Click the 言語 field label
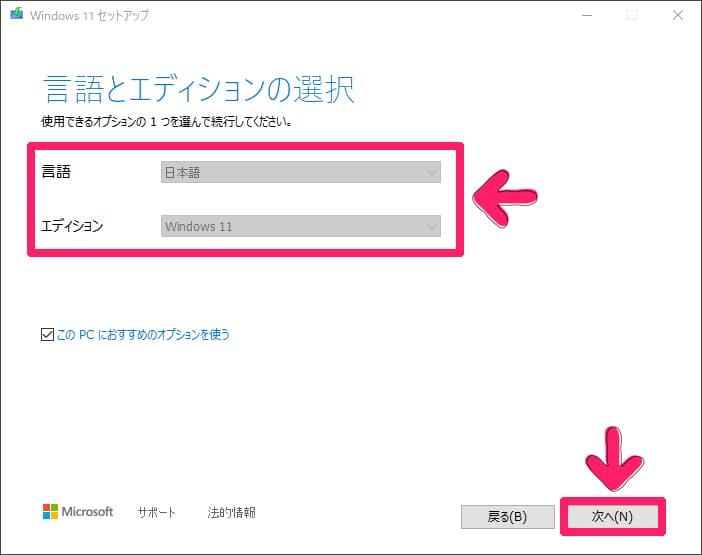The height and width of the screenshot is (555, 702). pos(56,172)
